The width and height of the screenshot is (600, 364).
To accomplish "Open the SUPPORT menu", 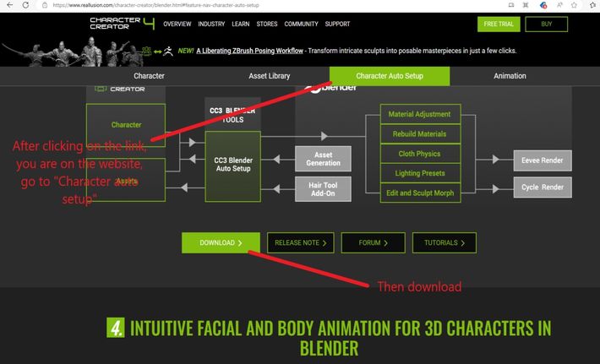I will tap(337, 24).
